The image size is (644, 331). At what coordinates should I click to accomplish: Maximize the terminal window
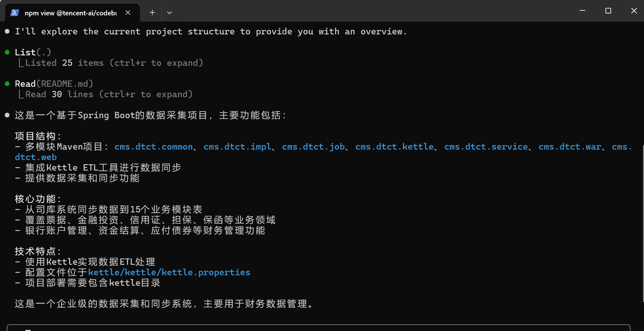tap(608, 11)
